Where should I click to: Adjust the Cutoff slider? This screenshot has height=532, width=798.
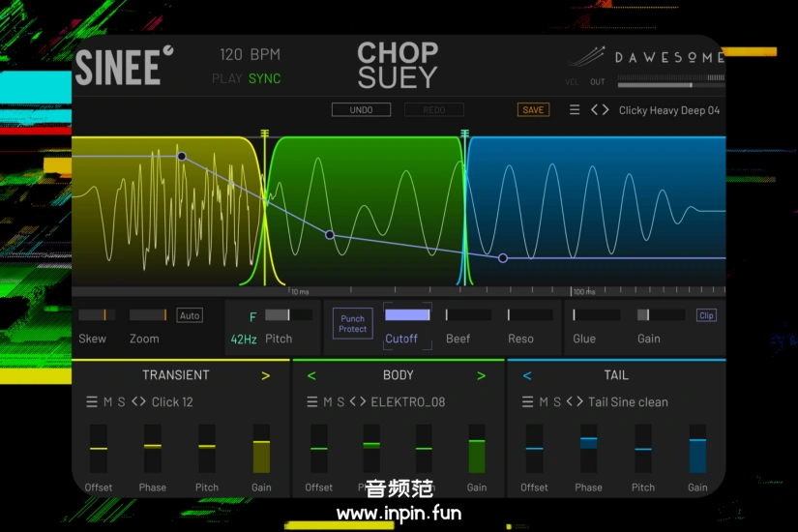click(407, 315)
